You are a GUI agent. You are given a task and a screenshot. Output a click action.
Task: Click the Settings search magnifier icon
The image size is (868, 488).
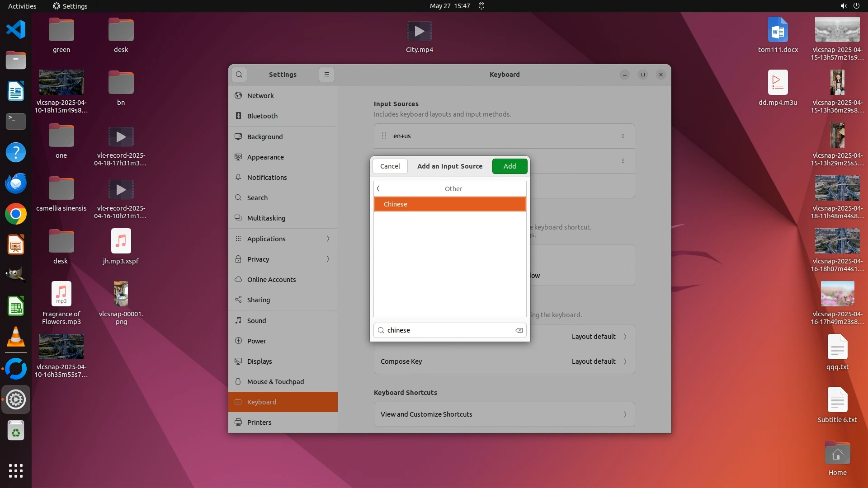coord(239,75)
